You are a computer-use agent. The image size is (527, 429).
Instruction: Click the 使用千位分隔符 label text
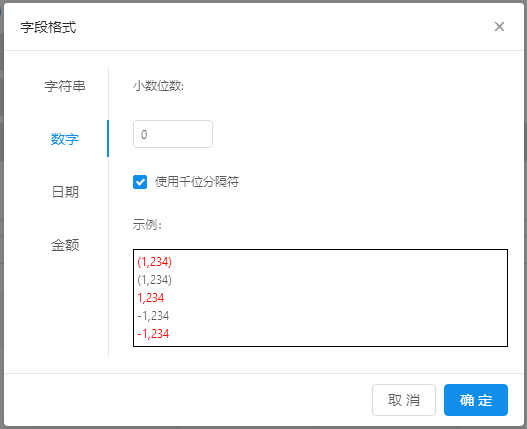point(197,182)
